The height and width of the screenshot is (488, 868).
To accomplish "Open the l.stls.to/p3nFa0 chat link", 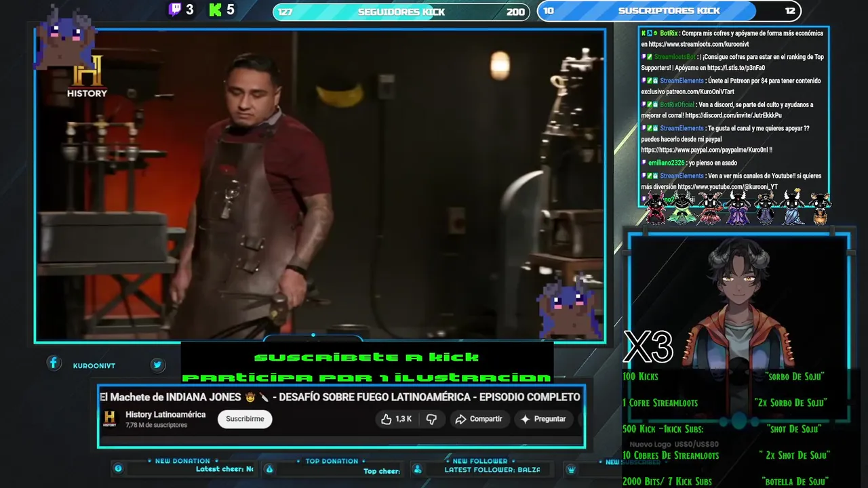I will (x=735, y=68).
